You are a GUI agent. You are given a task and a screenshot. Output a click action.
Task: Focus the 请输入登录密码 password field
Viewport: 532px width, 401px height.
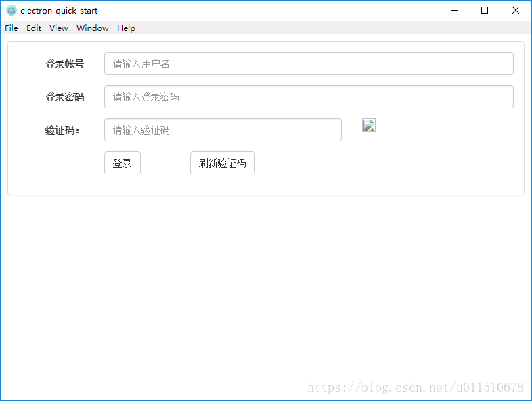[309, 97]
